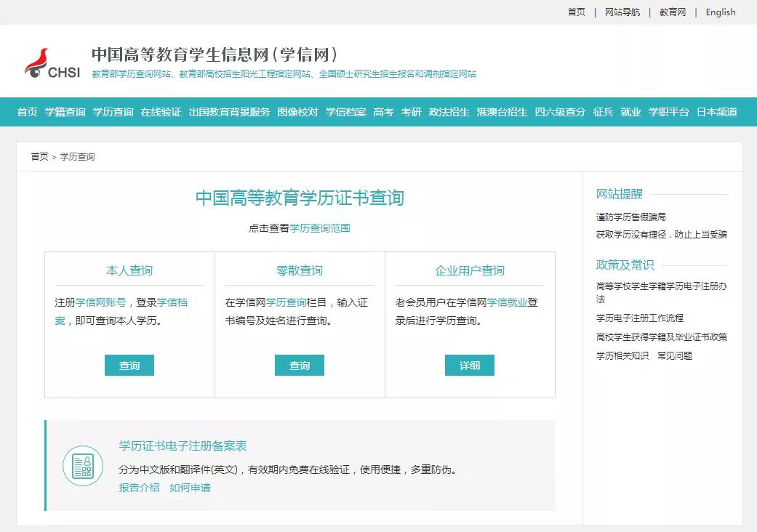Open 谨防学历售假骗局 reminder
757x532 pixels.
pyautogui.click(x=631, y=217)
